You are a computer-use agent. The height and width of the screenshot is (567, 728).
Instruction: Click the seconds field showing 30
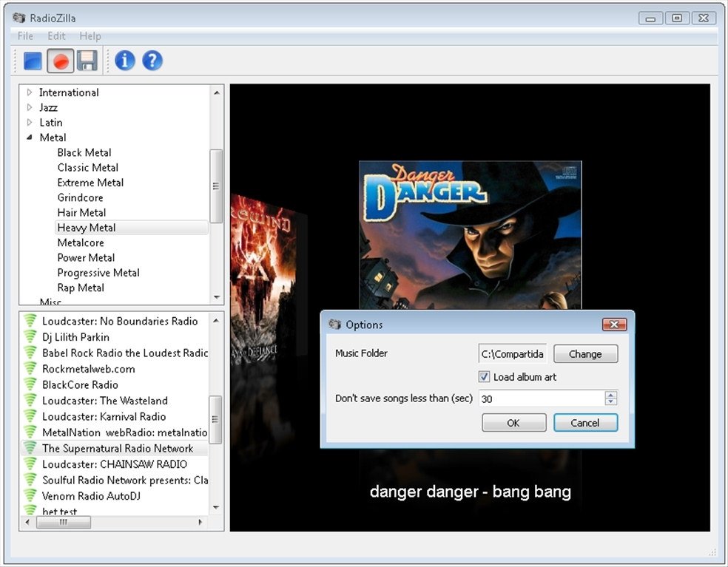click(542, 398)
